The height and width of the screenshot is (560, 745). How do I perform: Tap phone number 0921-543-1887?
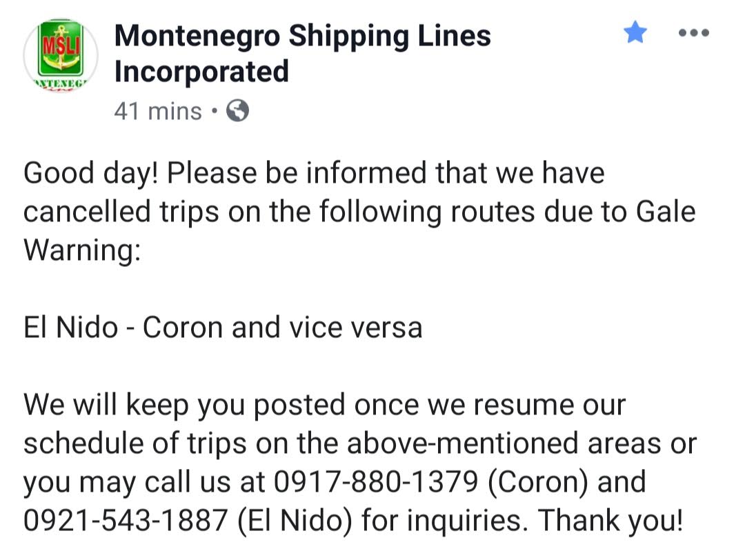126,520
